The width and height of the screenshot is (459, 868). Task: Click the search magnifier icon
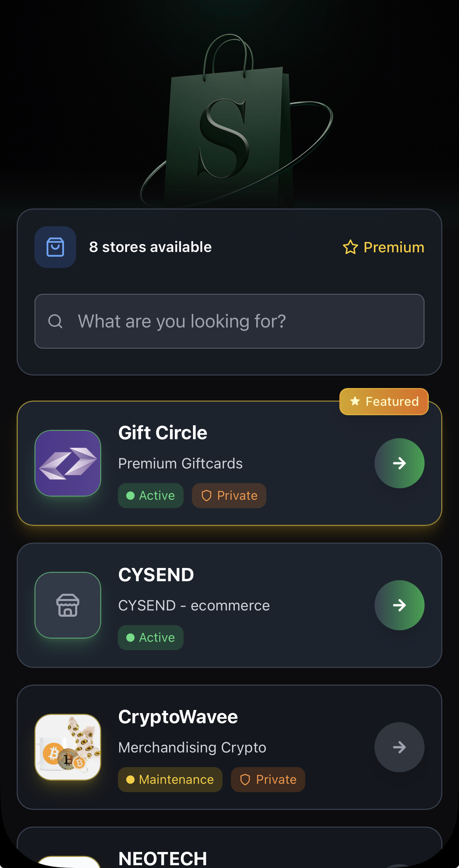pos(56,321)
